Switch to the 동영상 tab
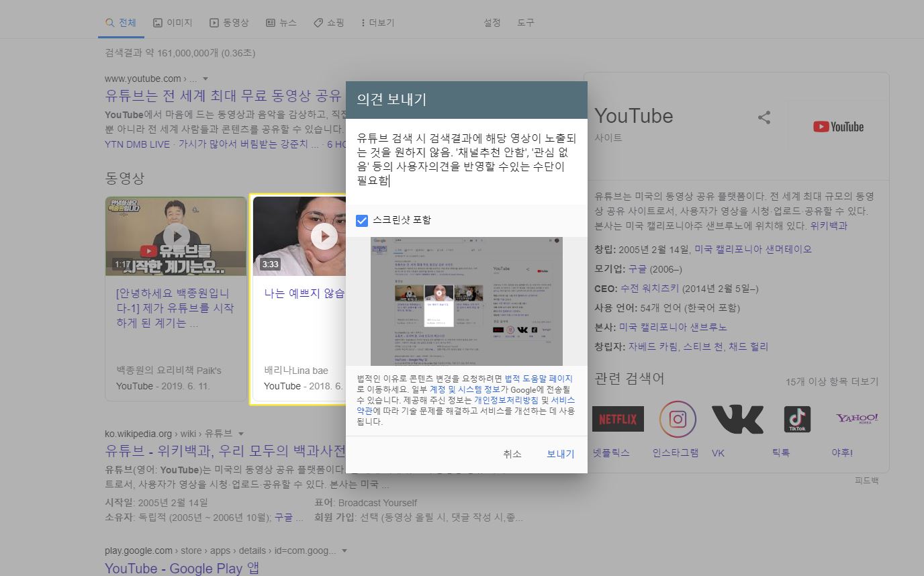This screenshot has width=924, height=576. click(x=229, y=22)
